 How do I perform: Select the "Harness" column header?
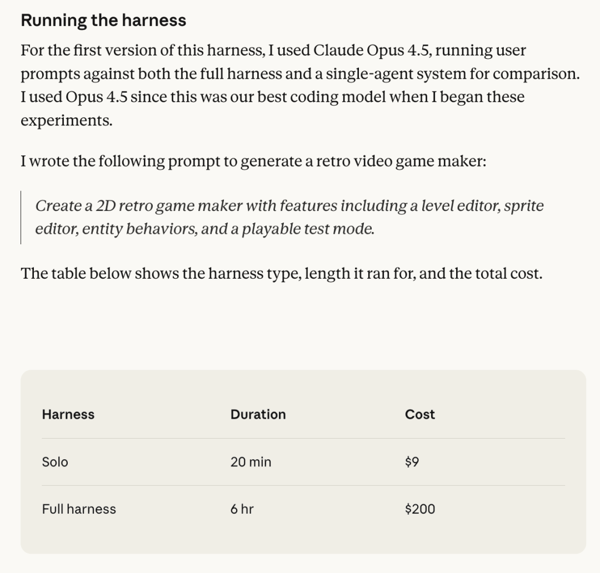(68, 414)
